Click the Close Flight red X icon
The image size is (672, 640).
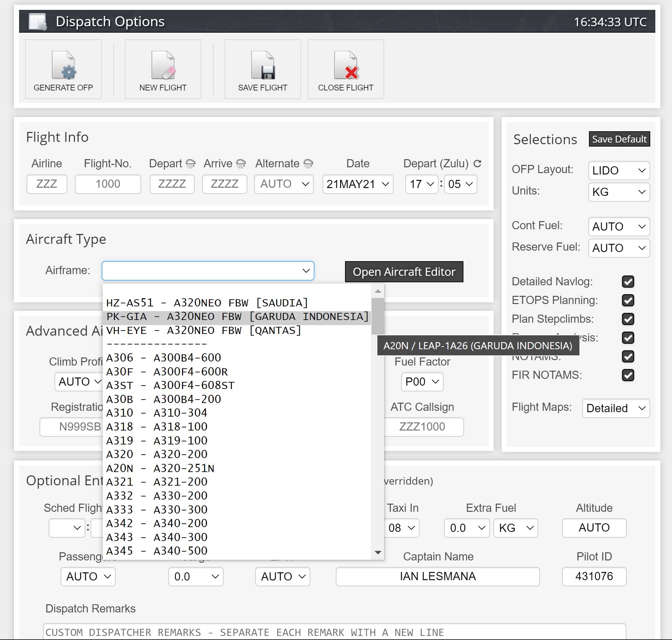tap(345, 65)
